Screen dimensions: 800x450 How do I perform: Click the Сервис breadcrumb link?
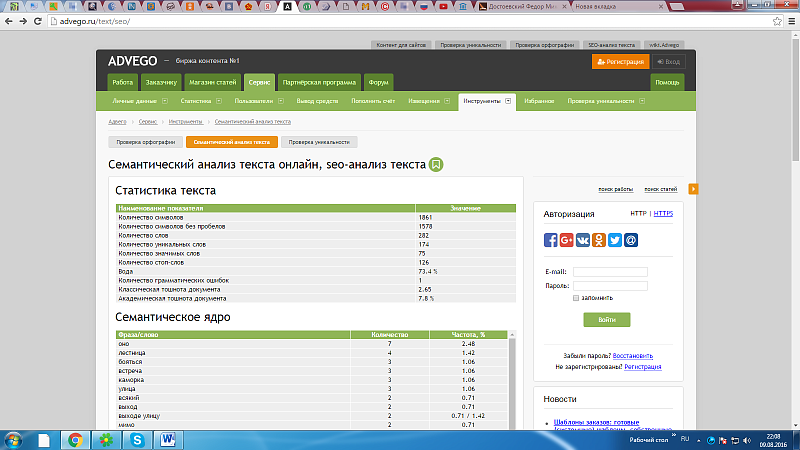[148, 121]
